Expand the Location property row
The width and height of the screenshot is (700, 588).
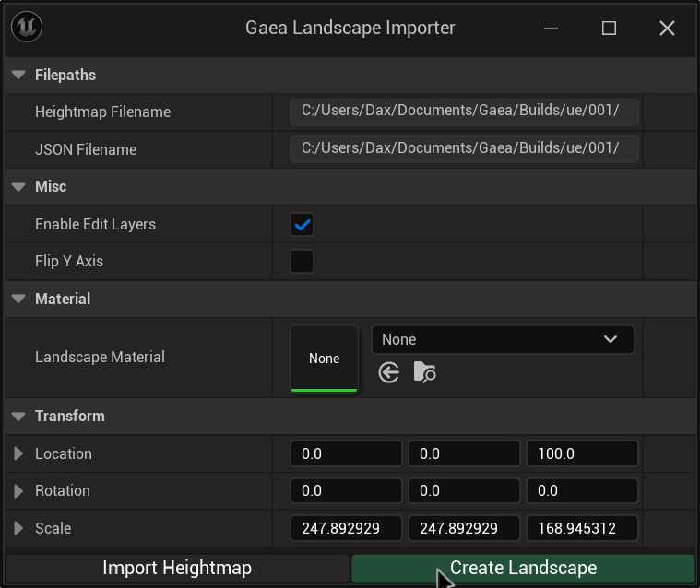18,453
